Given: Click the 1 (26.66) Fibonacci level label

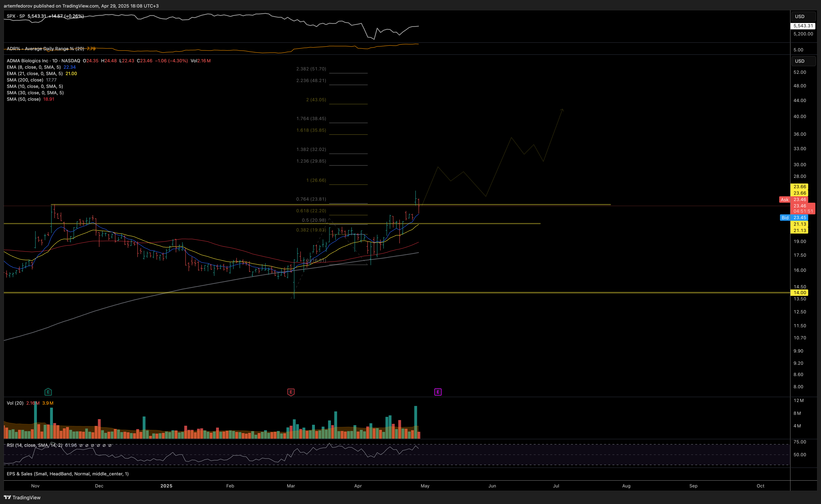Looking at the screenshot, I should [x=316, y=180].
